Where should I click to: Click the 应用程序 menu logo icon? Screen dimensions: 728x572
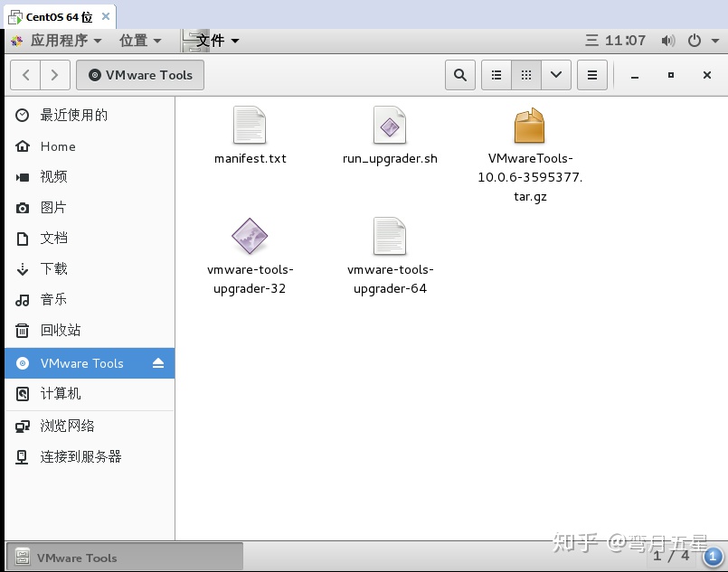(16, 41)
